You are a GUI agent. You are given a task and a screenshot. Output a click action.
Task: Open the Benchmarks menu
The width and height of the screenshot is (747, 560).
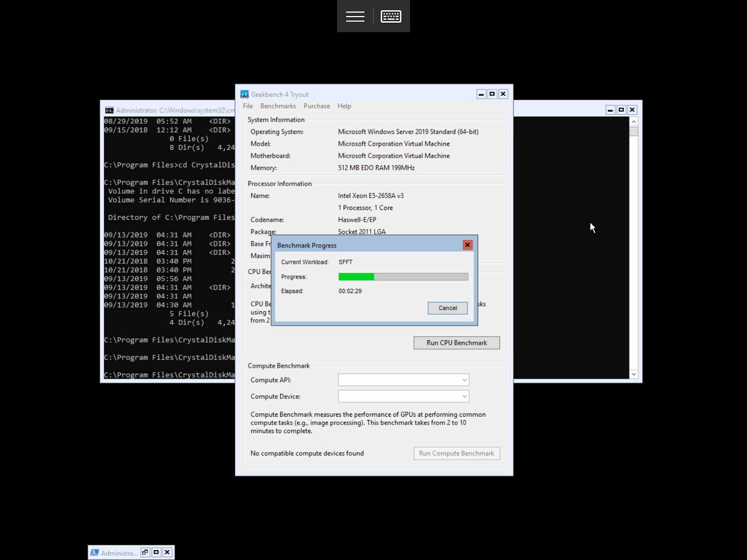(278, 106)
